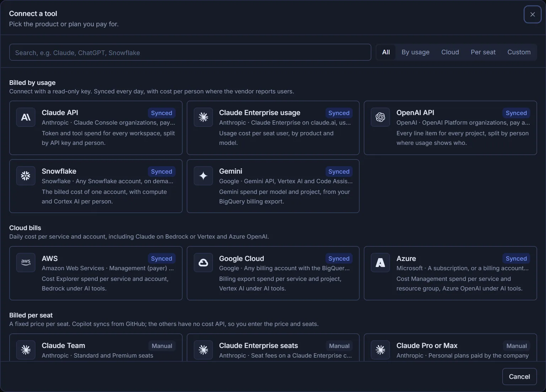Click the OpenAI API logo icon
The height and width of the screenshot is (392, 546).
380,117
